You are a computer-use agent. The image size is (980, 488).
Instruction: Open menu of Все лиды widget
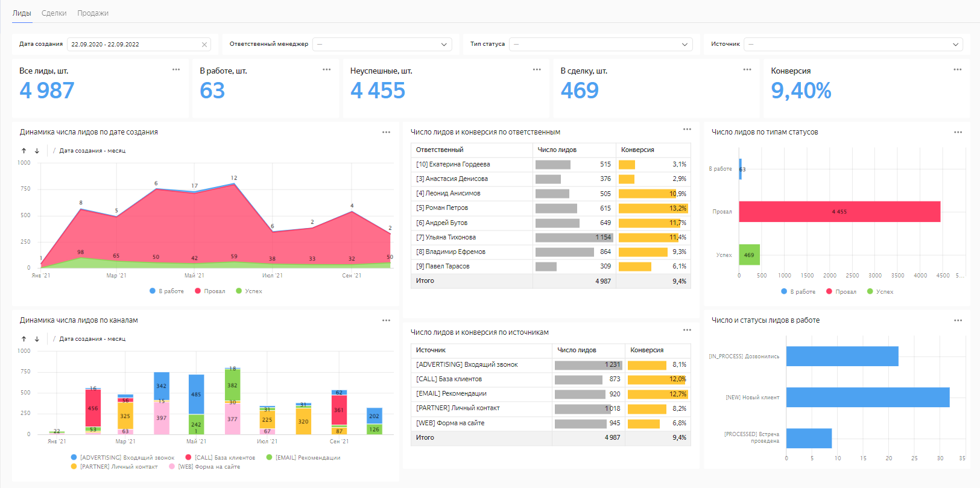[176, 69]
